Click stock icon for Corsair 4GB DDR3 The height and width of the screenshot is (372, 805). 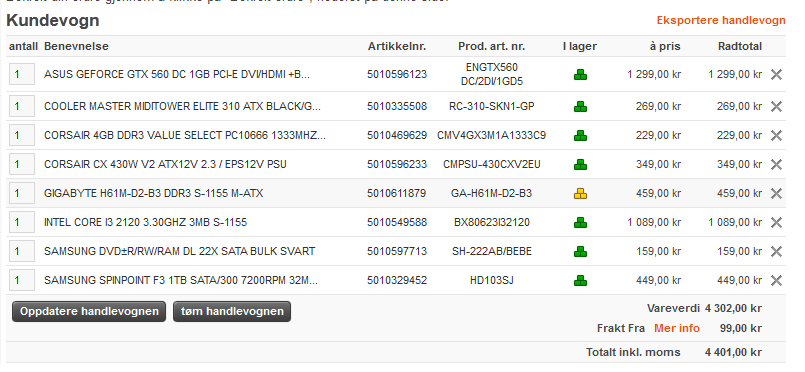(x=580, y=136)
